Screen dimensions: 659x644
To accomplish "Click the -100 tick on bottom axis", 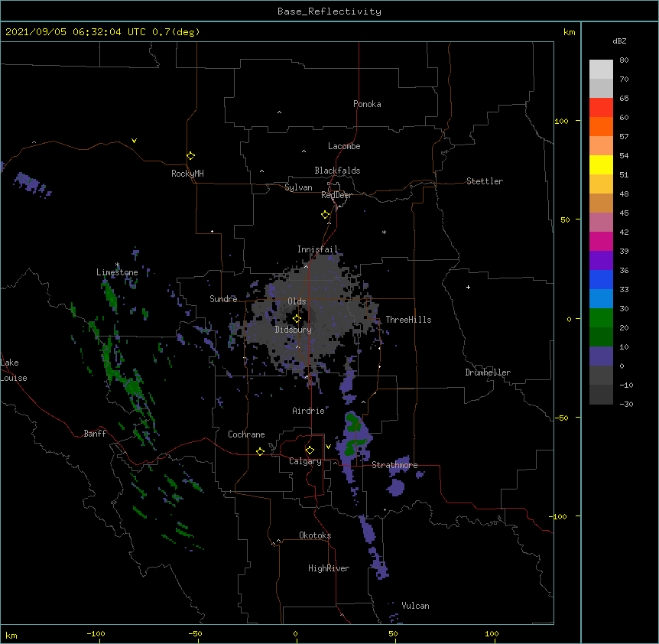I will click(x=96, y=633).
